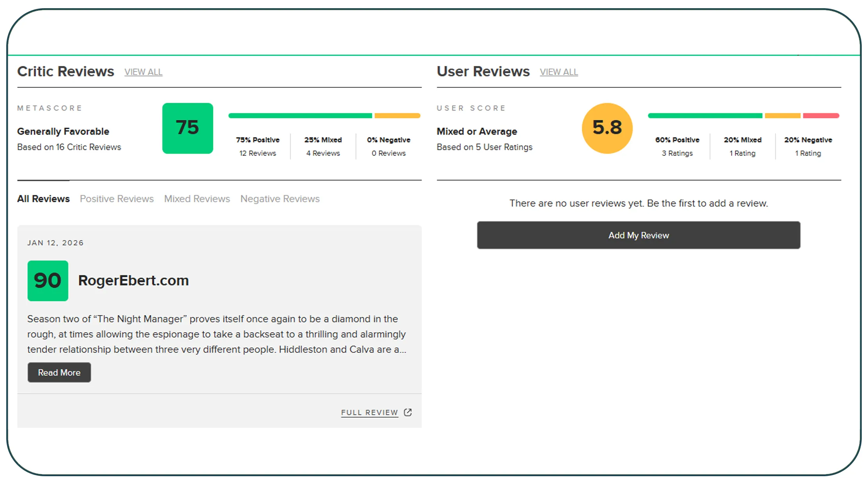
Task: Click yellow mixed segment of critic score bar
Action: (397, 116)
